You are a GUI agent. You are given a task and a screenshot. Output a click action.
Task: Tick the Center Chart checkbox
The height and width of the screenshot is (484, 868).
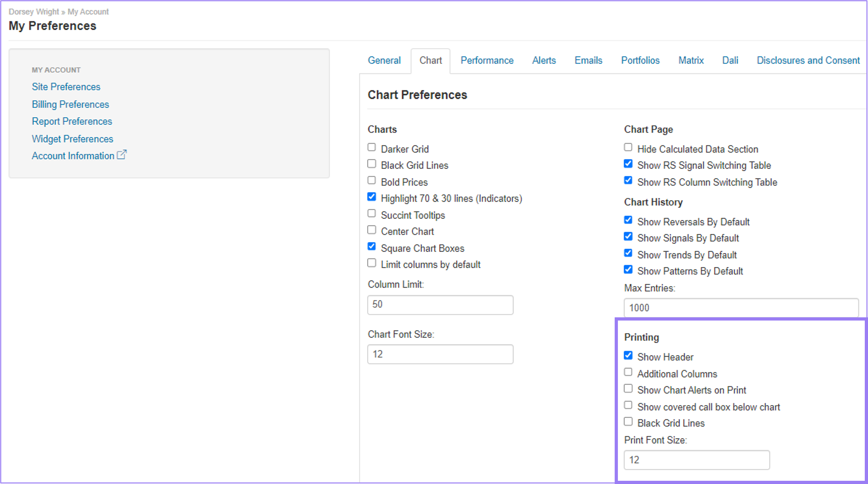pos(372,230)
